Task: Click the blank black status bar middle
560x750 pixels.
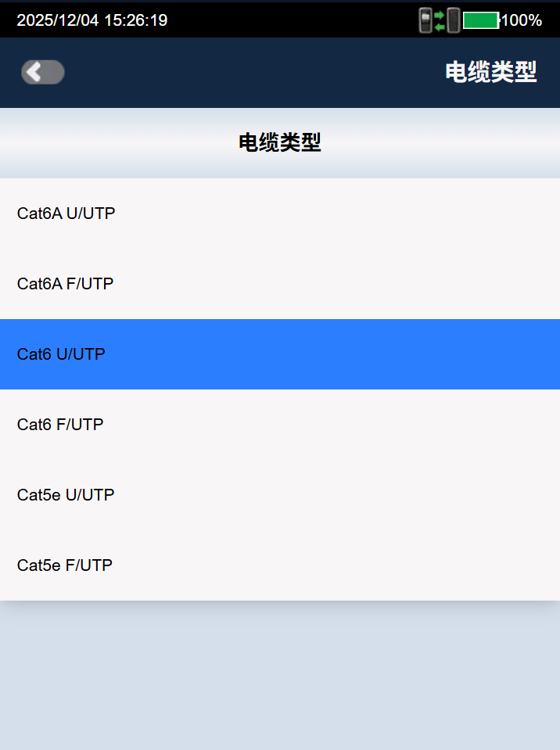Action: click(x=289, y=20)
